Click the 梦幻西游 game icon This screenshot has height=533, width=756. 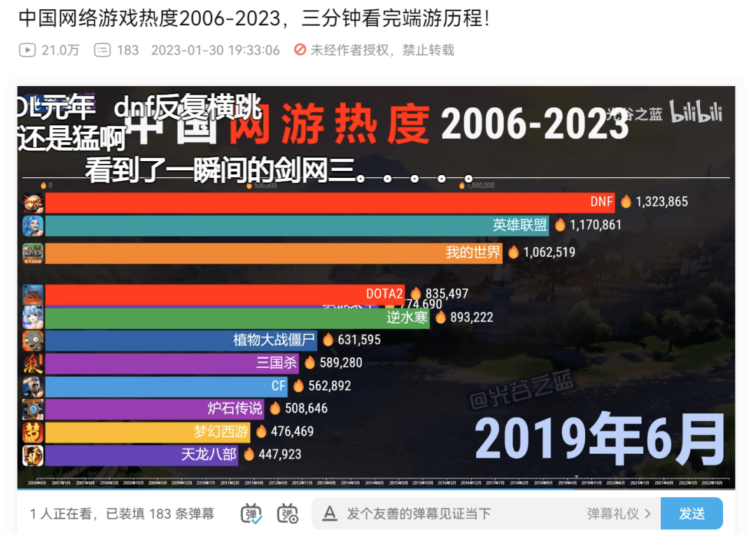tap(33, 432)
